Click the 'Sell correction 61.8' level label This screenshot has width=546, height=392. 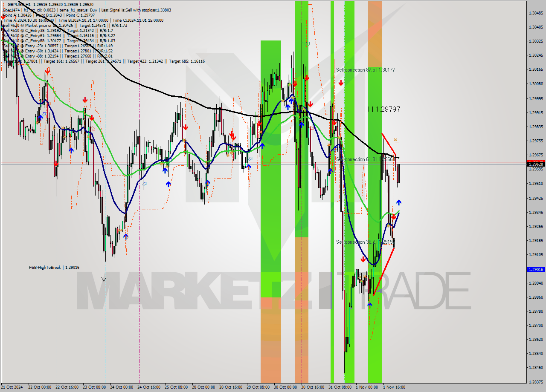[366, 159]
